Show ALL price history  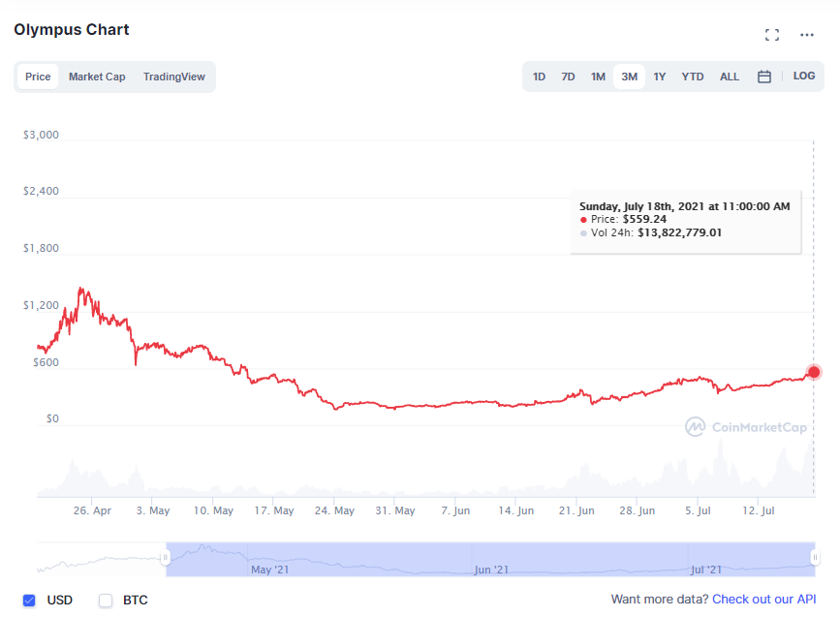pos(730,77)
